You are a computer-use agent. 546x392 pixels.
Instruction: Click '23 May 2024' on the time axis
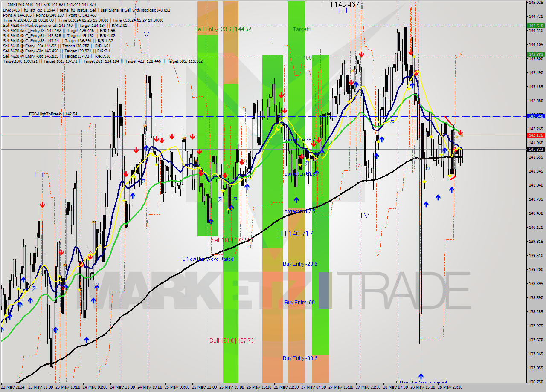[13, 387]
